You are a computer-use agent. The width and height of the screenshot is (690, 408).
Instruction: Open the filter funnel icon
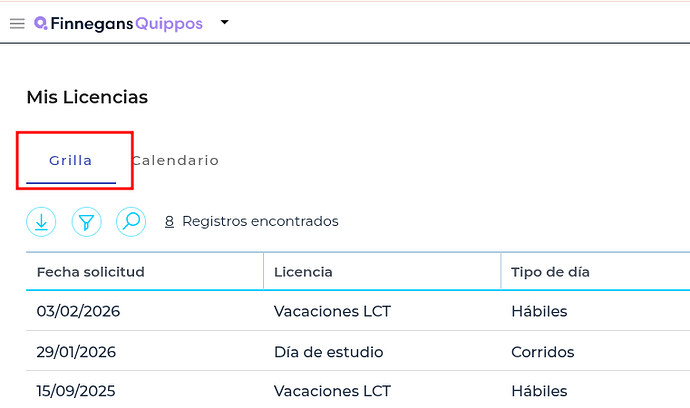point(87,222)
